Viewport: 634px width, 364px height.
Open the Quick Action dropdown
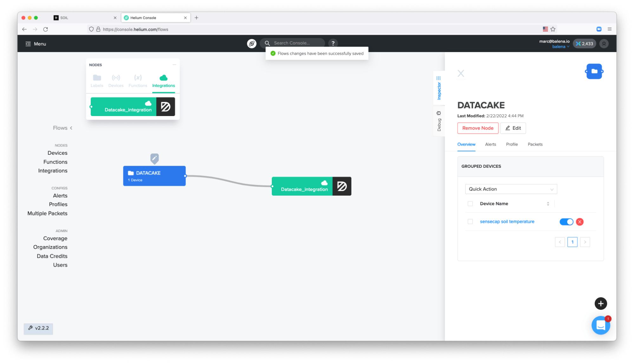[511, 189]
